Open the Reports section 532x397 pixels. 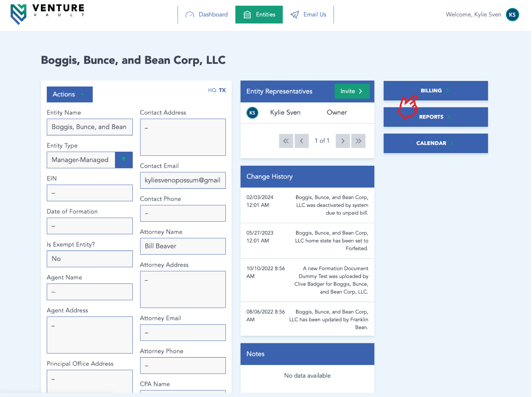point(435,117)
